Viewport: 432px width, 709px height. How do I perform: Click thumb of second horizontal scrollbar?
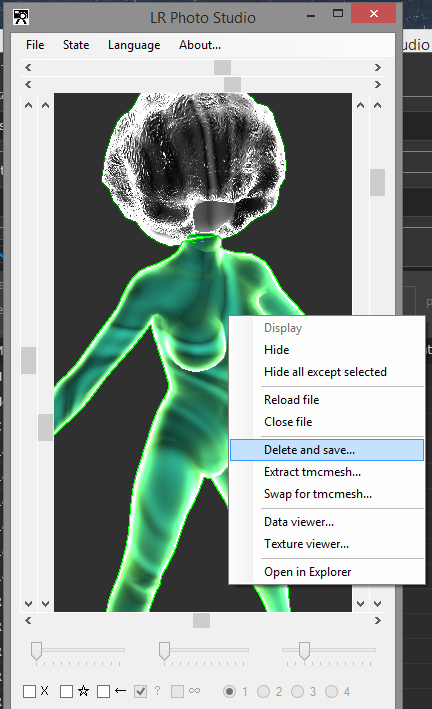tap(233, 85)
